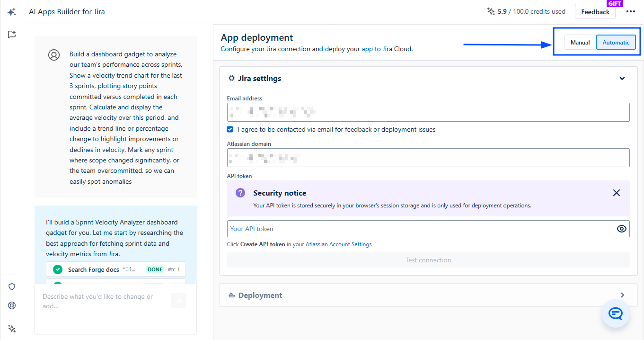Click the send arrow in chat box
Image resolution: width=644 pixels, height=340 pixels.
click(178, 300)
